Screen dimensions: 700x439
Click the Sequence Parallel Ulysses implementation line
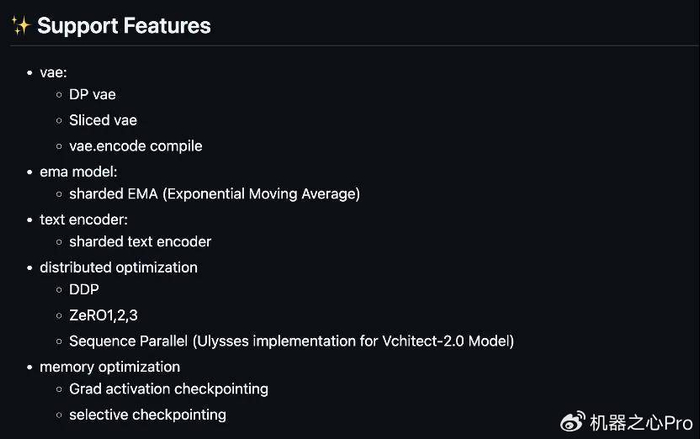point(291,341)
